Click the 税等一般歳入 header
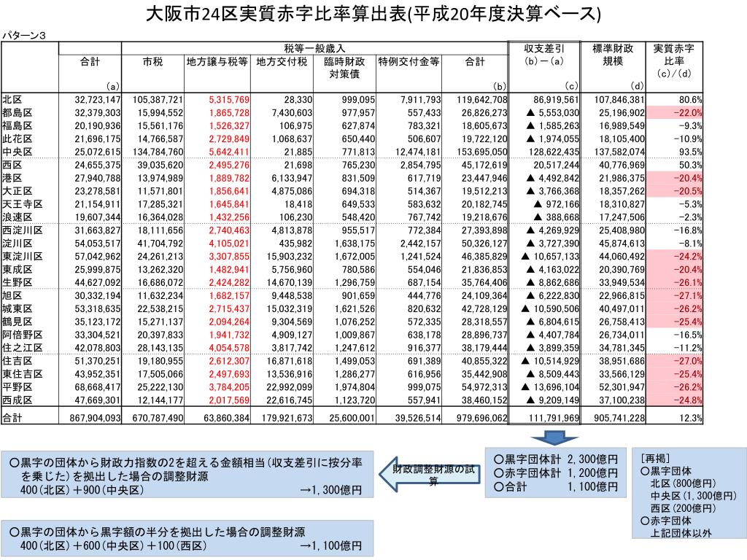Viewport: 747px width, 560px height. [x=314, y=48]
